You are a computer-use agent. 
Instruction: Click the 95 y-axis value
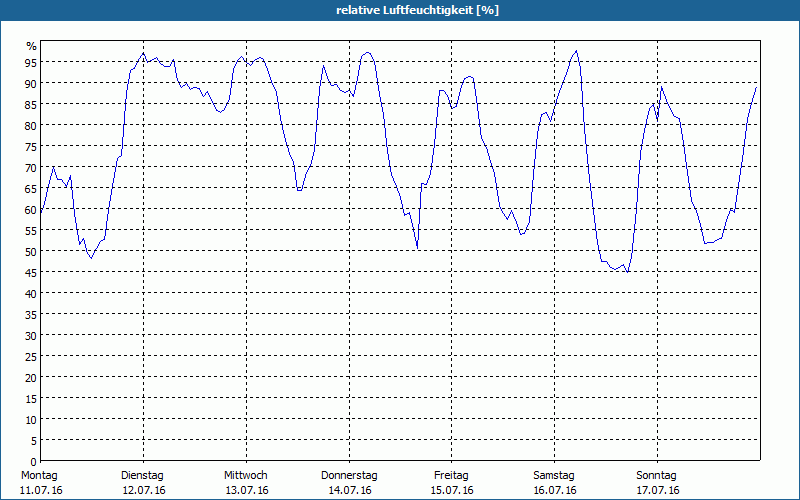[x=31, y=63]
